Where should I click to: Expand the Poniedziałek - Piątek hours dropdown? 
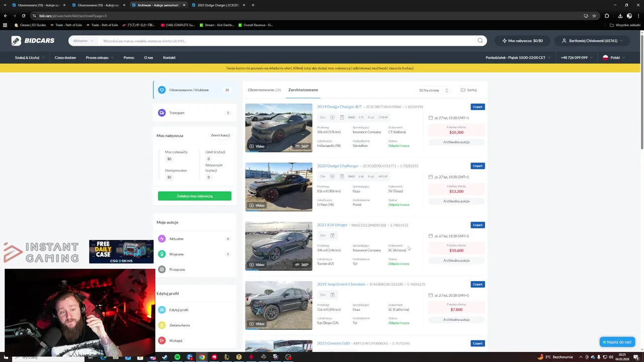518,58
